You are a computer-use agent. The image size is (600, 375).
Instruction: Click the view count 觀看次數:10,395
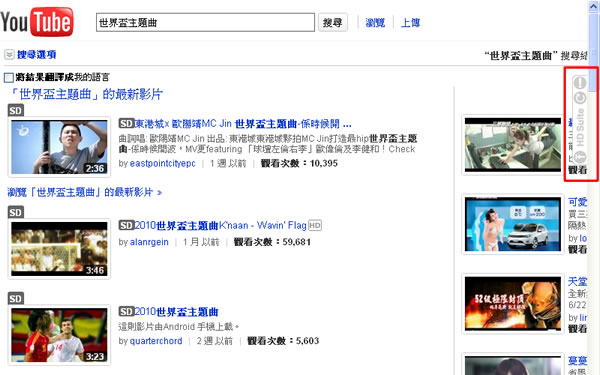(299, 163)
